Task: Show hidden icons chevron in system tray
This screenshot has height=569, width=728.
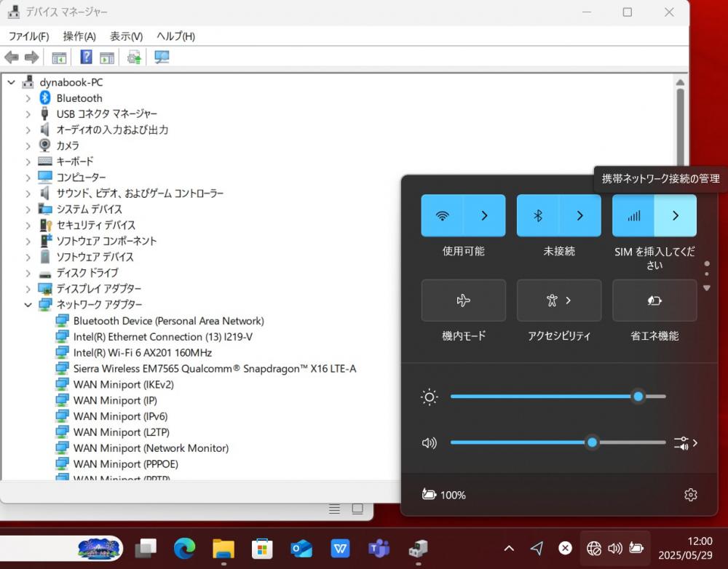Action: (x=509, y=549)
